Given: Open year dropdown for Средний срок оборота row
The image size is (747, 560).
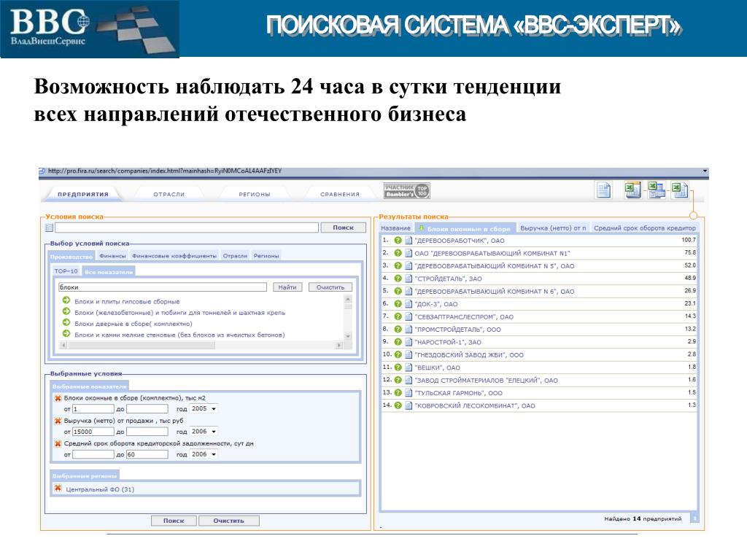Looking at the screenshot, I should pos(204,454).
